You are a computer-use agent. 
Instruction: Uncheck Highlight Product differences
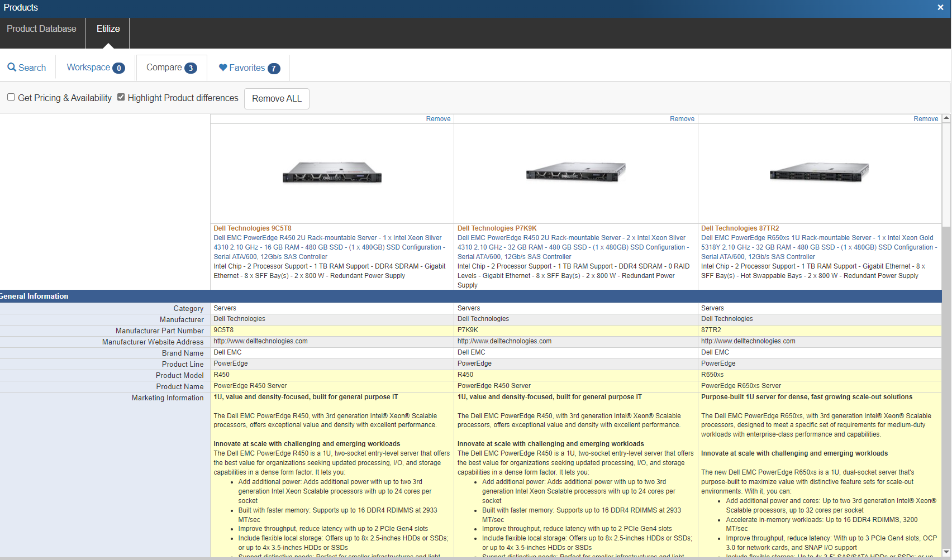coord(121,97)
